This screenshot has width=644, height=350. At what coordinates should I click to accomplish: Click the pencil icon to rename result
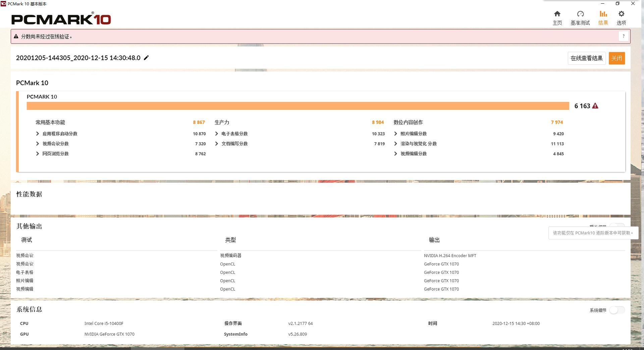click(x=146, y=58)
